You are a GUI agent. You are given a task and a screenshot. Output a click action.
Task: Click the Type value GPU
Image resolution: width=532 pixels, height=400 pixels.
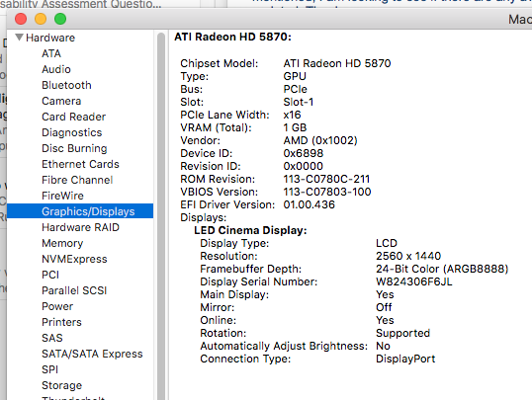click(295, 76)
